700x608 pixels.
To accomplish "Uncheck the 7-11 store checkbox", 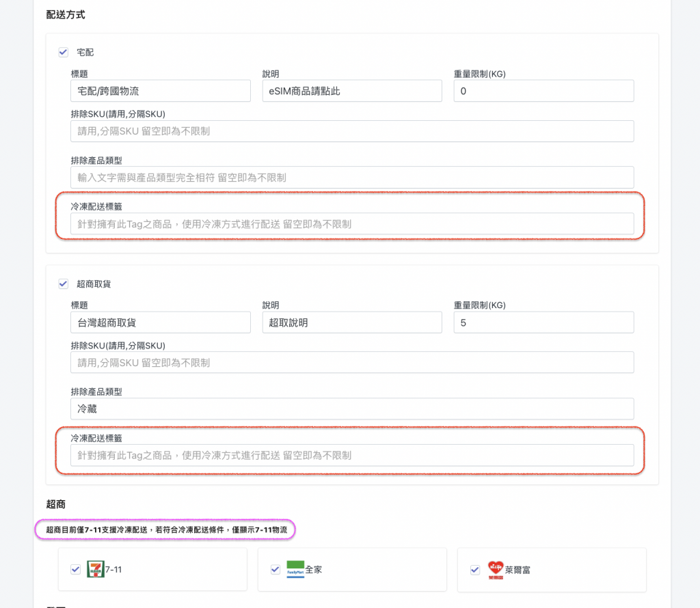I will click(76, 569).
